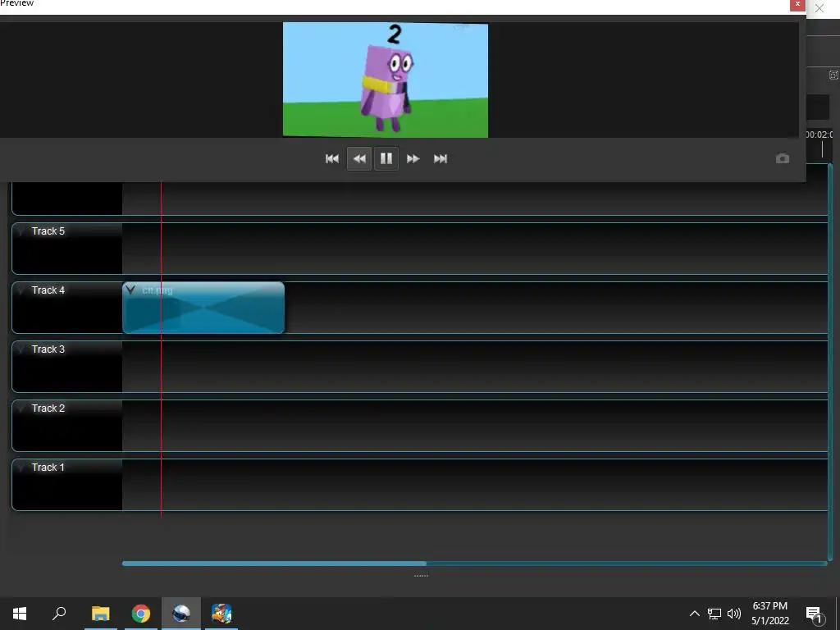840x630 pixels.
Task: Show hidden system tray icons
Action: (x=694, y=614)
